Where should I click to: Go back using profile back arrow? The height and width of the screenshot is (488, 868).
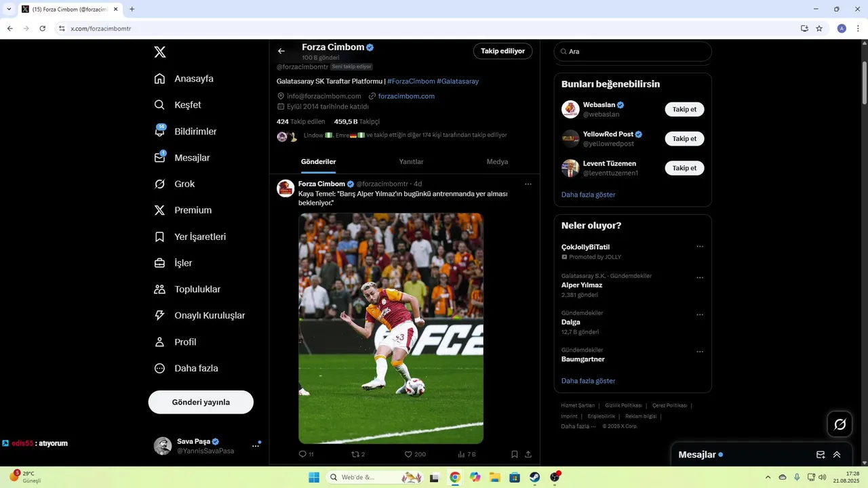281,51
